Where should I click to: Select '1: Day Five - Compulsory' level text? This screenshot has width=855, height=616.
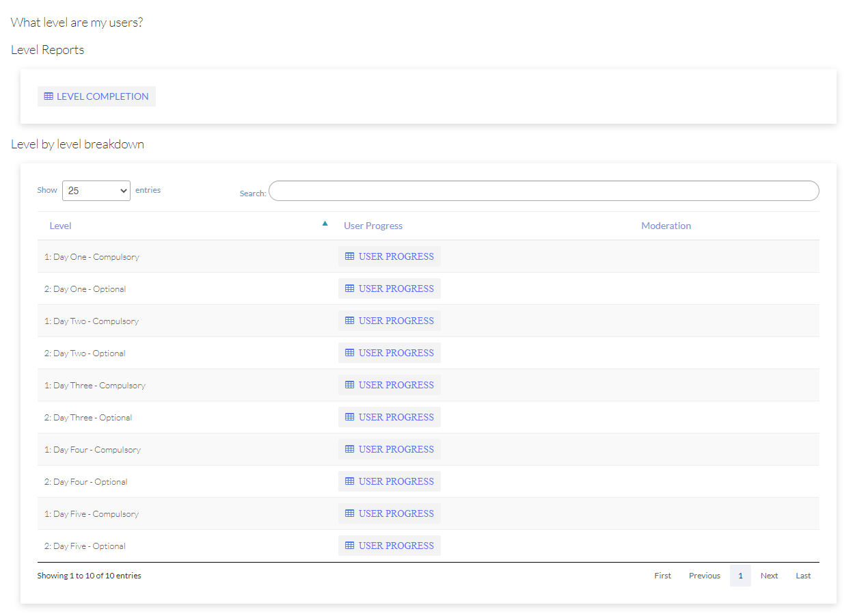92,514
